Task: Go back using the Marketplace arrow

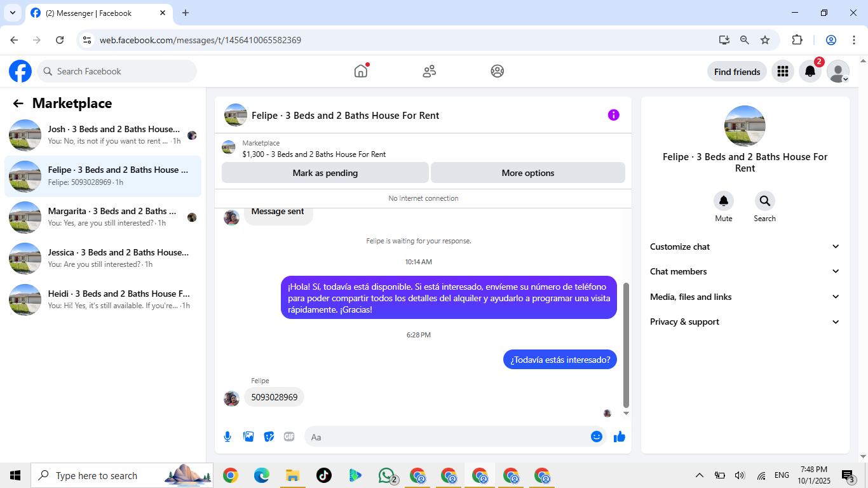Action: click(x=18, y=104)
